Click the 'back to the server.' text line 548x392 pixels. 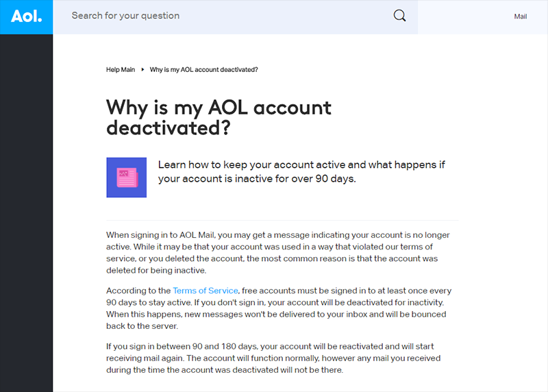(x=142, y=326)
